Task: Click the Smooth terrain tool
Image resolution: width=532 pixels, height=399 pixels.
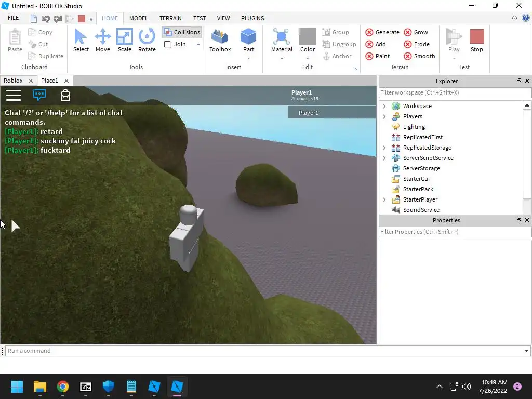Action: point(419,56)
